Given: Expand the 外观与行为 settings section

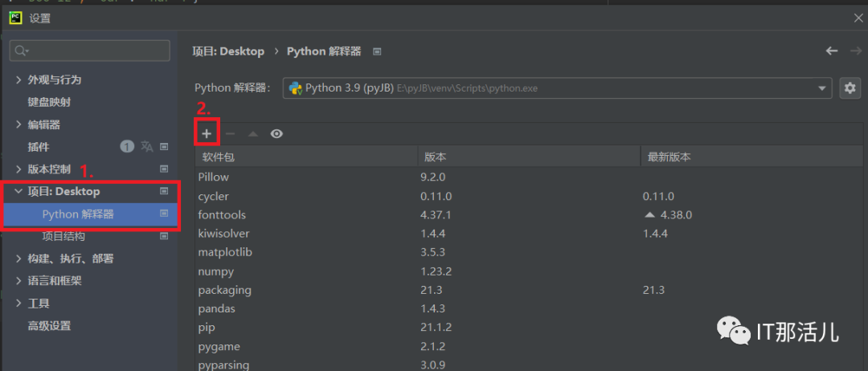Looking at the screenshot, I should (x=19, y=79).
